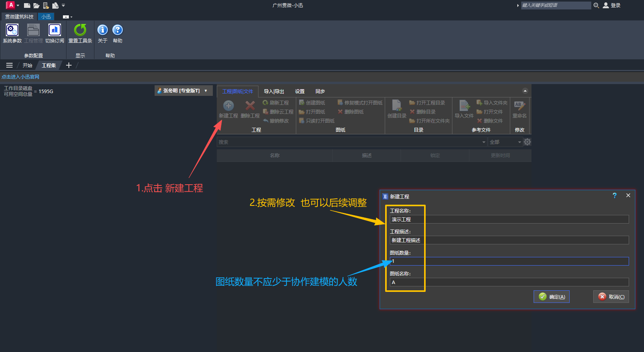Click the 名称 column header
644x352 pixels.
(x=275, y=156)
